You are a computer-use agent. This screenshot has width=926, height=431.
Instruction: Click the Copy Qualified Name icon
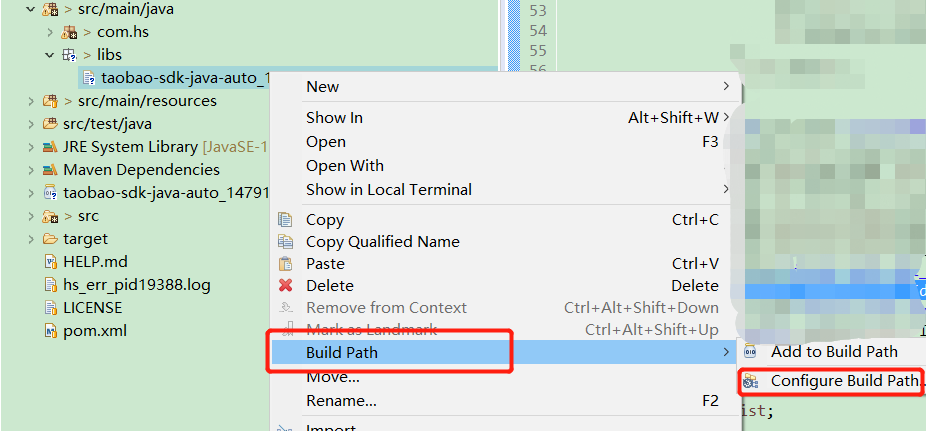point(286,242)
